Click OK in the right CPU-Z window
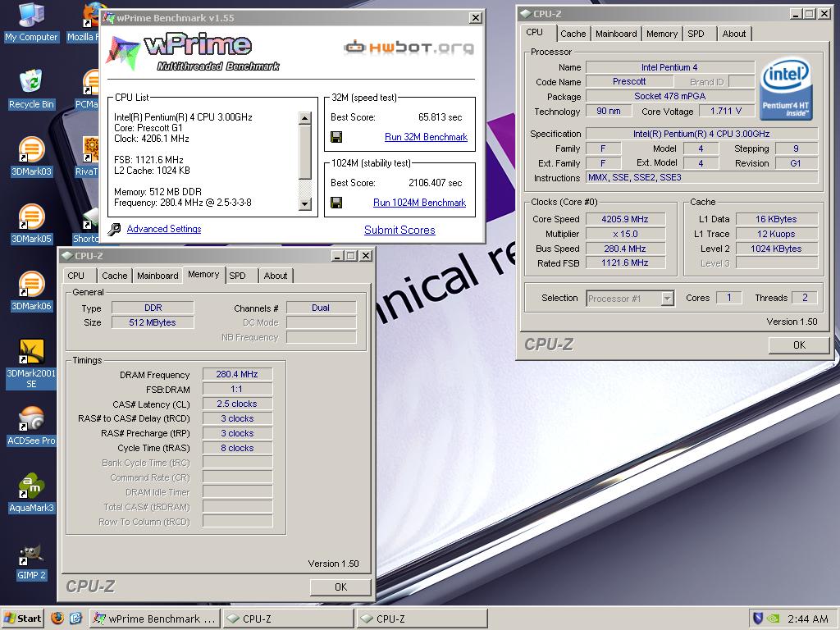The height and width of the screenshot is (630, 840). [x=799, y=345]
